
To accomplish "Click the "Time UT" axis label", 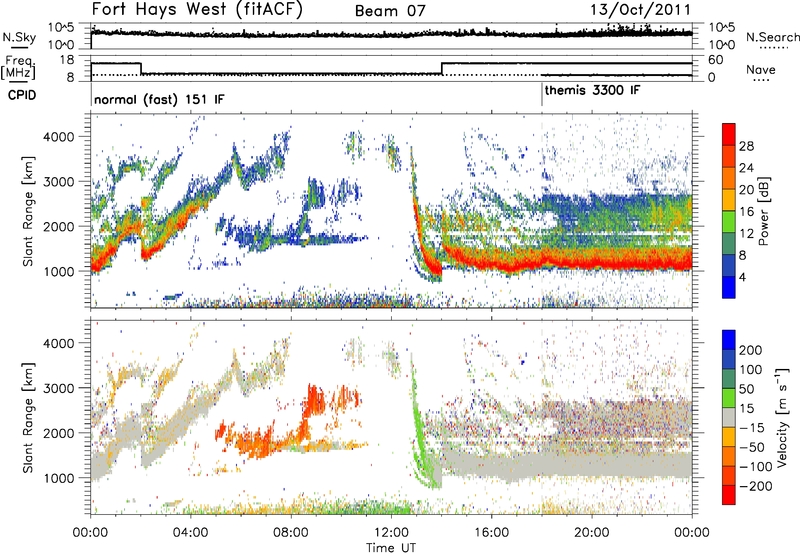I will [x=391, y=547].
